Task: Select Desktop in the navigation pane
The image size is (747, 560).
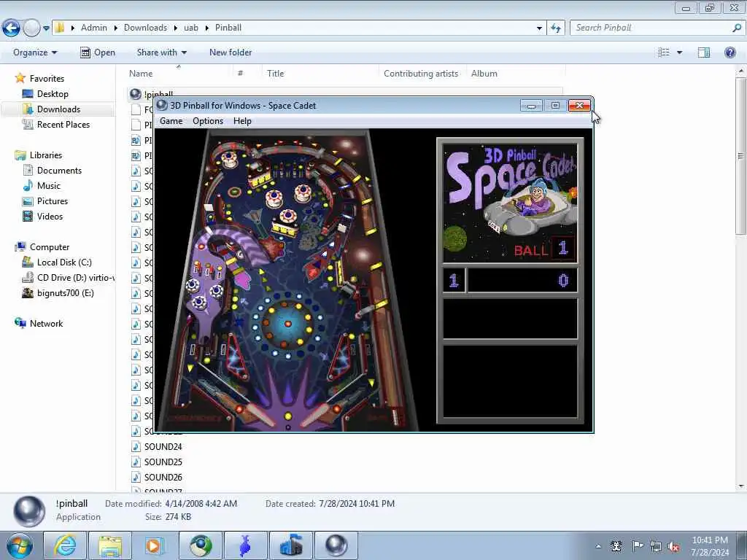Action: pos(53,94)
